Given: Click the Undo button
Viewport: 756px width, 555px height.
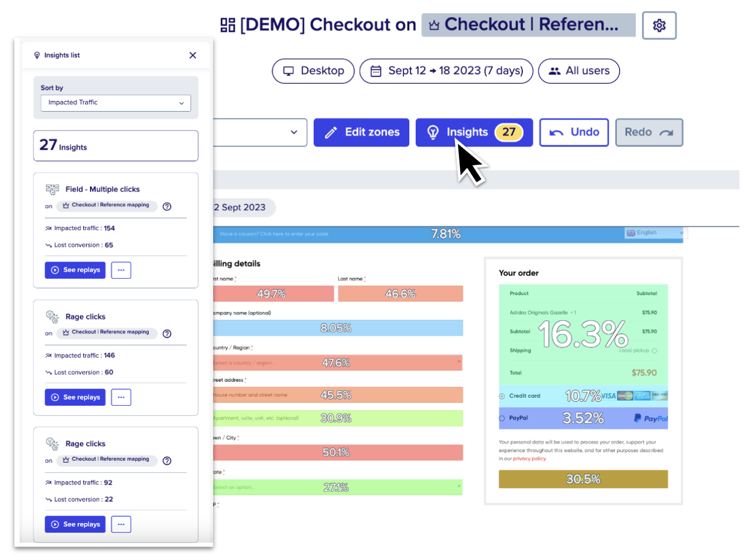Looking at the screenshot, I should 574,132.
